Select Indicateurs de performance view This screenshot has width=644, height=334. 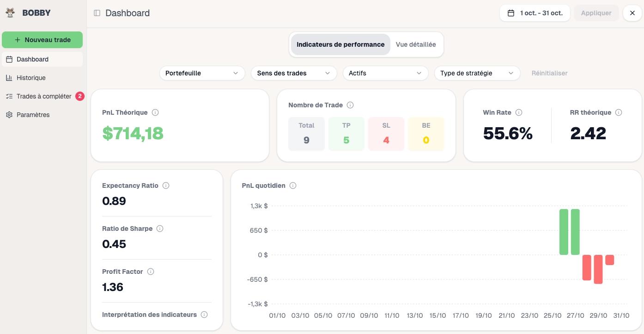[340, 44]
